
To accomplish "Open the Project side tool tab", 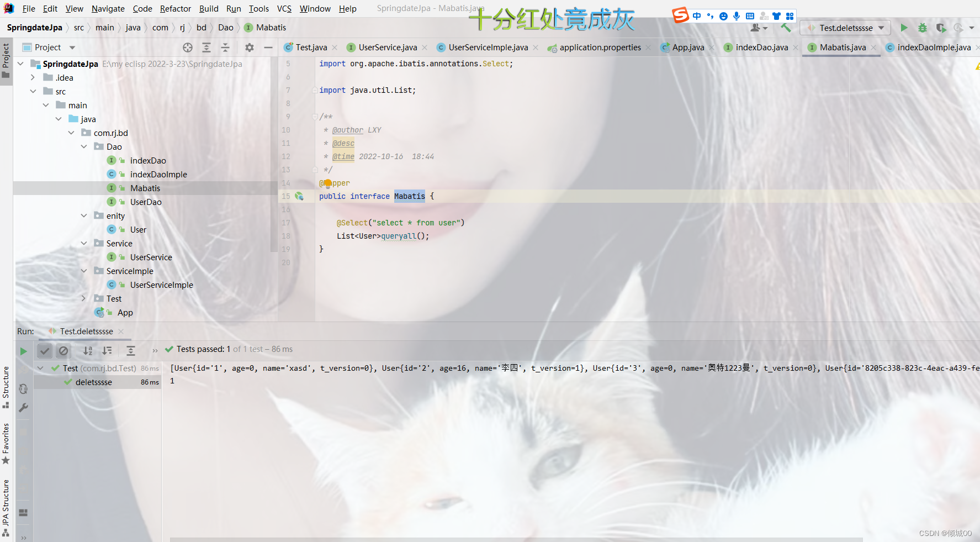I will pos(6,61).
